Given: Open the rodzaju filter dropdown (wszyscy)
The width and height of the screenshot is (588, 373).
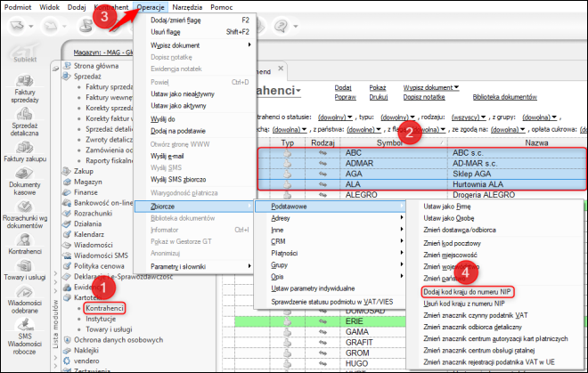Looking at the screenshot, I should (x=469, y=118).
